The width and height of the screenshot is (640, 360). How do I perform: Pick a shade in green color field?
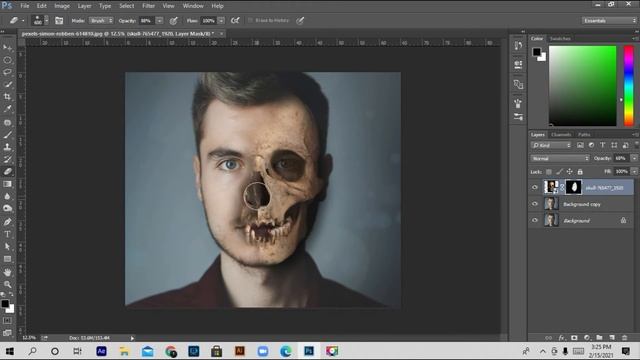tap(582, 86)
